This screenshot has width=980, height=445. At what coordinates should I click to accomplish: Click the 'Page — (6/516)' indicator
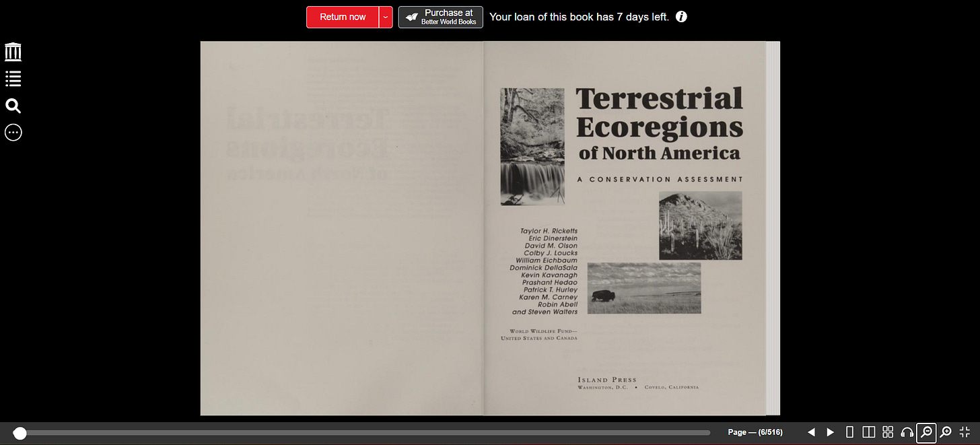[x=755, y=432]
